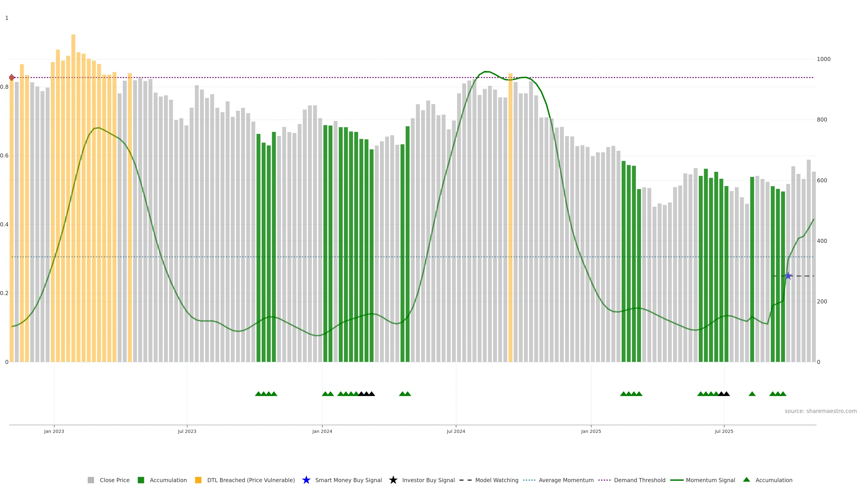This screenshot has width=868, height=488.
Task: Click the green Accumulation square swatch
Action: [141, 480]
